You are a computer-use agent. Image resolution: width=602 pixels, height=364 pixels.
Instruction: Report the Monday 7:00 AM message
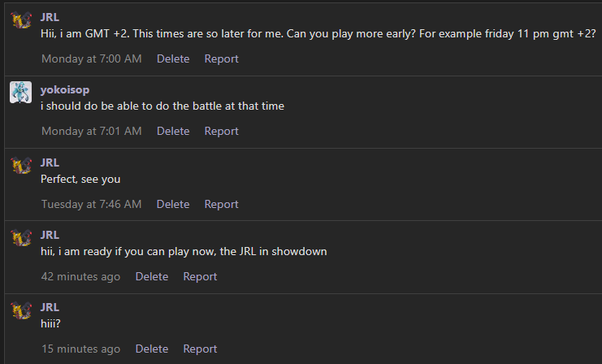(222, 58)
